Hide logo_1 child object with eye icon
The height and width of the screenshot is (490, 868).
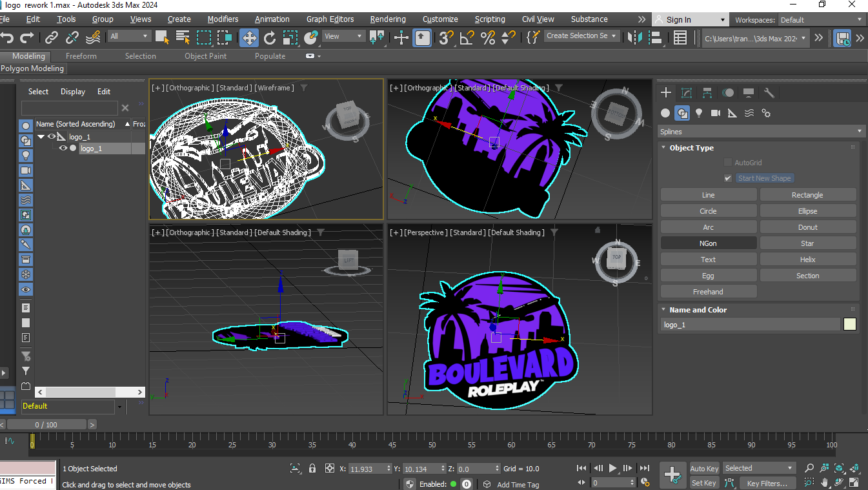pos(63,148)
